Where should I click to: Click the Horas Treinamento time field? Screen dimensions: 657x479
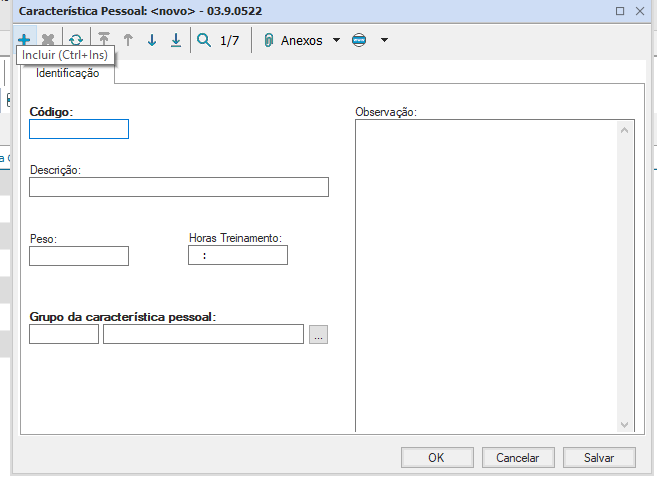point(238,256)
